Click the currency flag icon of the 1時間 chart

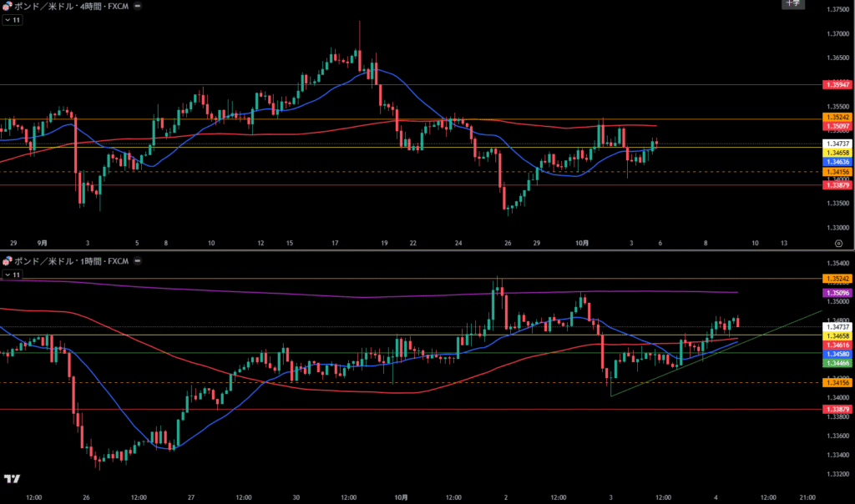(x=6, y=261)
